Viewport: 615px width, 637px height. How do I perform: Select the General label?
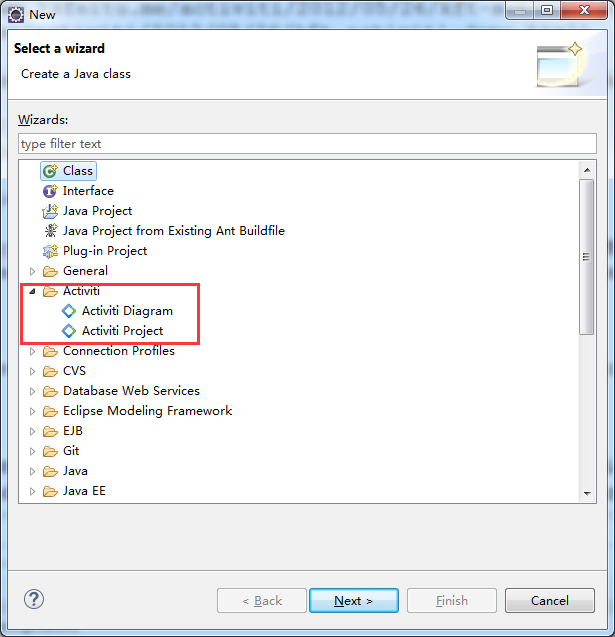[x=85, y=271]
